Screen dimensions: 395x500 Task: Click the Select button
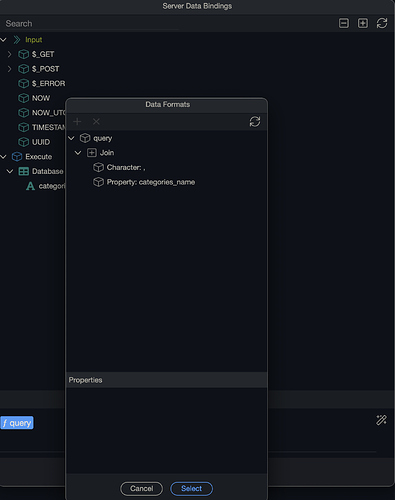192,489
